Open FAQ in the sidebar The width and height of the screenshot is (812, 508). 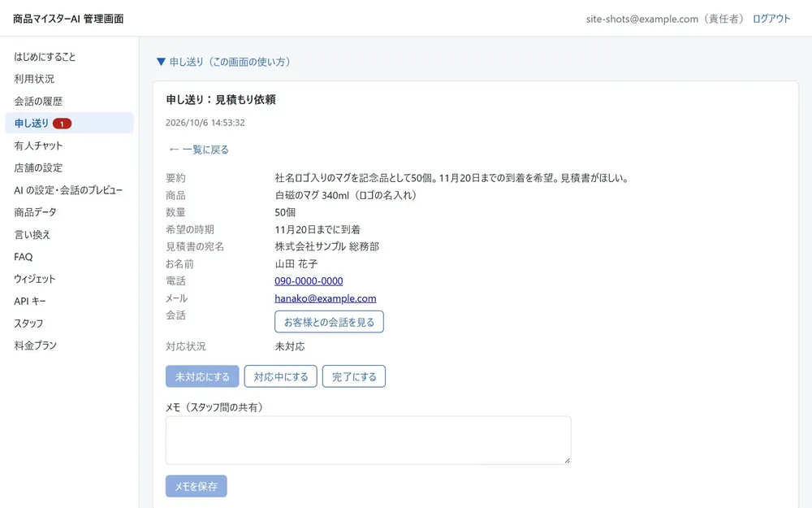[x=24, y=257]
